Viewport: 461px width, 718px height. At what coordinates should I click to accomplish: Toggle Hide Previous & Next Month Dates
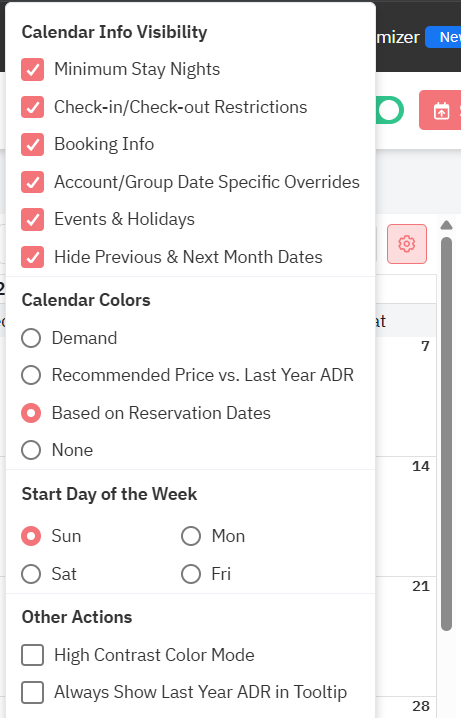coord(33,257)
